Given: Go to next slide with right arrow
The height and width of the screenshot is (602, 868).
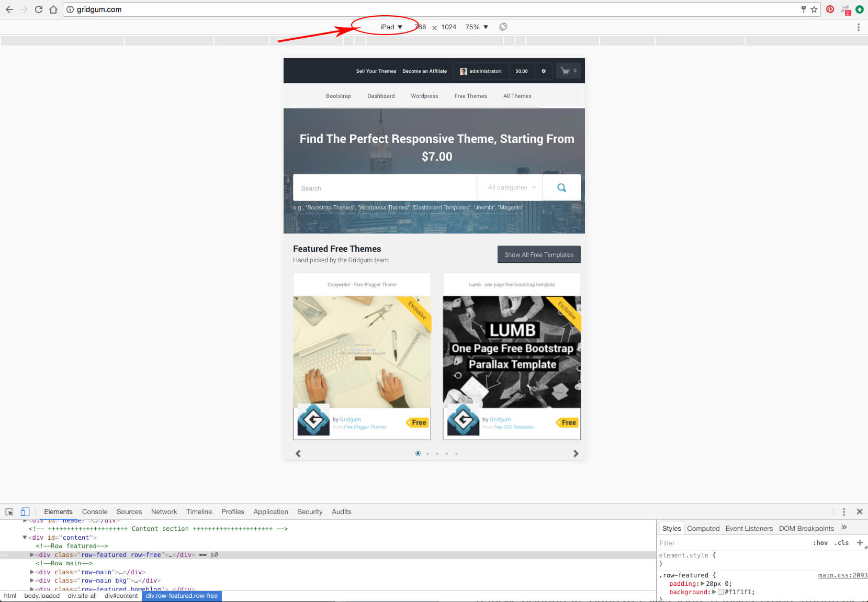Looking at the screenshot, I should 576,453.
